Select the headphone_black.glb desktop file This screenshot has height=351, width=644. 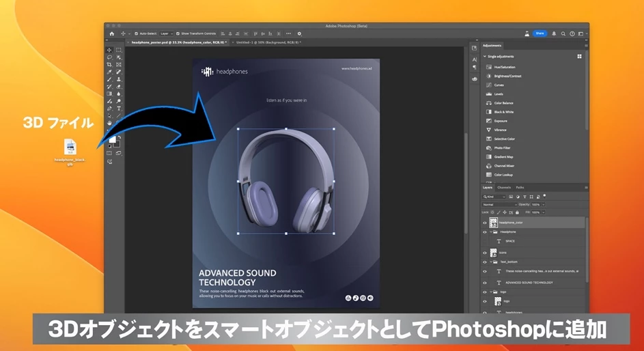[70, 152]
